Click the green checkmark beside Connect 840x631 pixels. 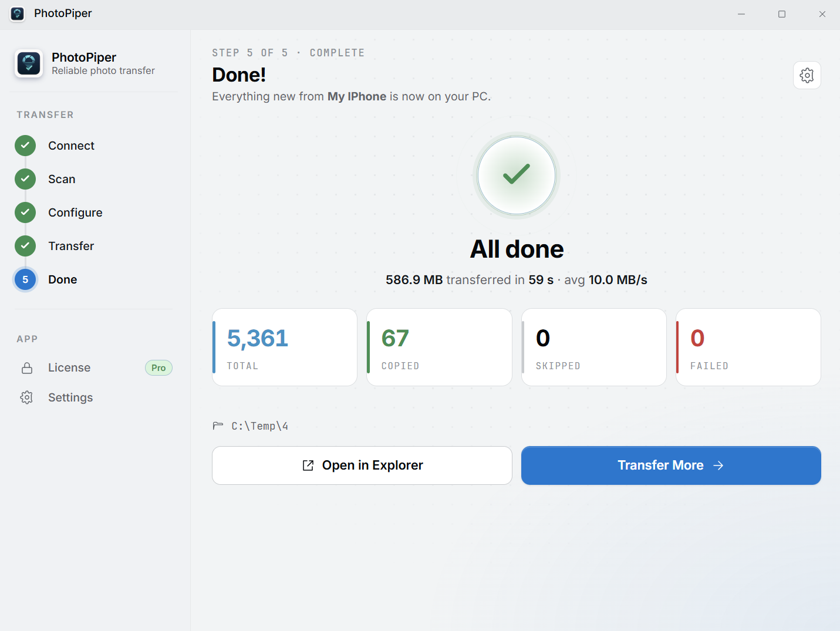click(x=25, y=146)
